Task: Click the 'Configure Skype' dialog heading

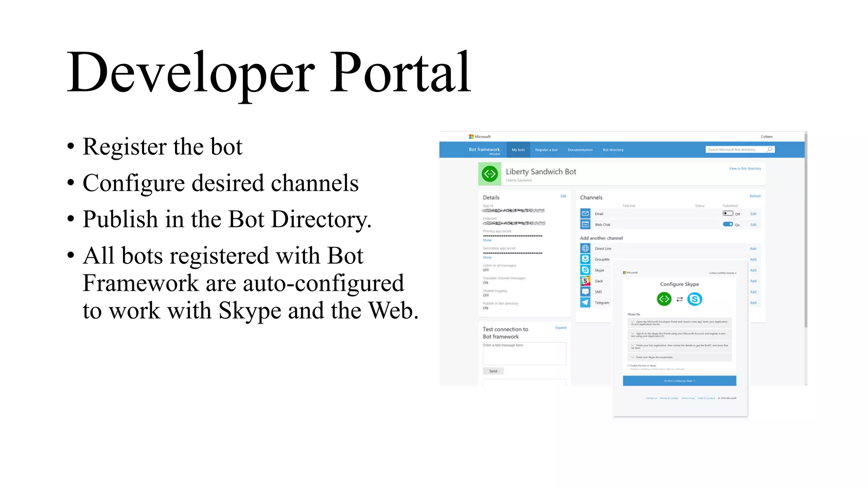Action: (679, 284)
